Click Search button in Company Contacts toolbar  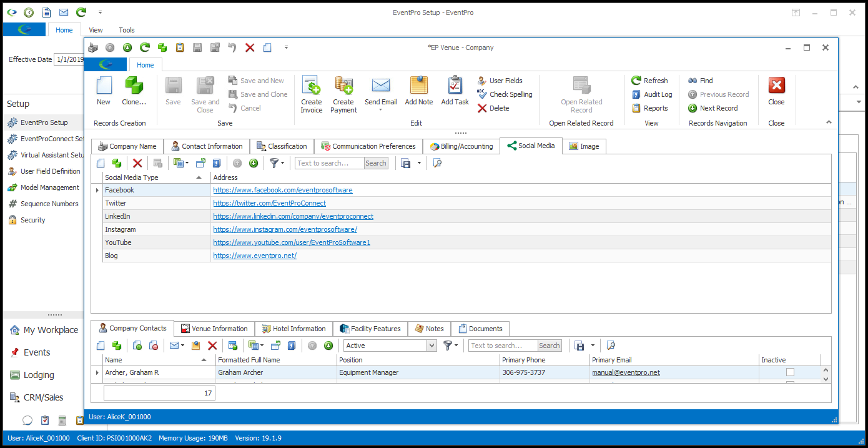(x=550, y=346)
